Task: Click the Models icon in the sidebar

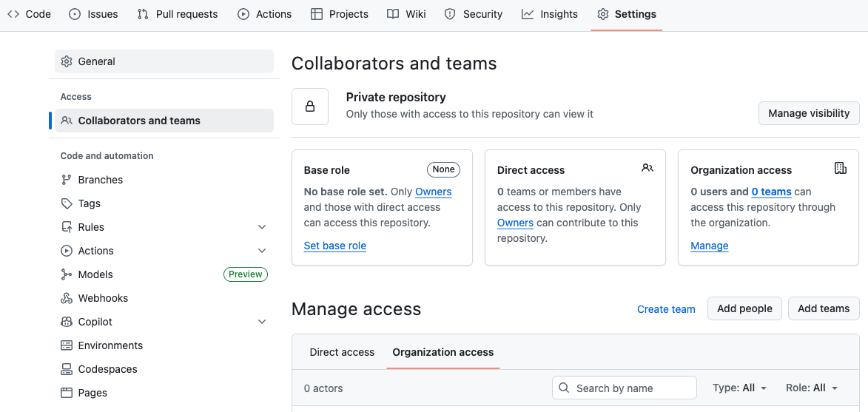Action: click(67, 274)
